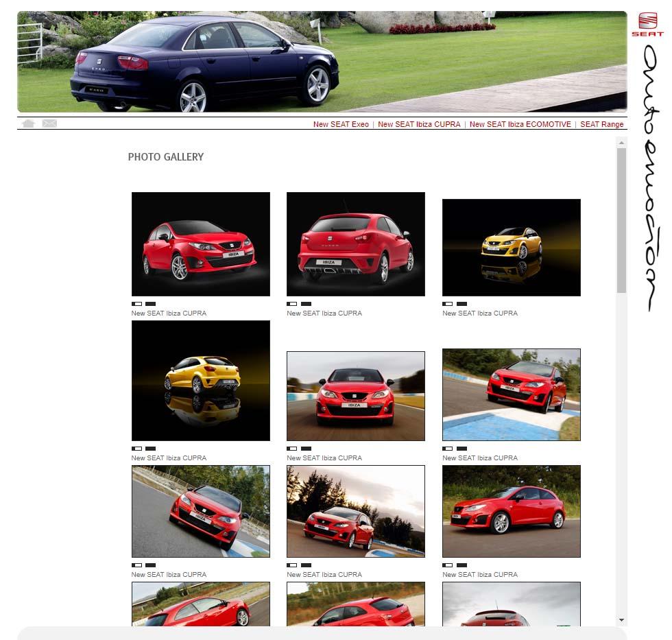This screenshot has width=672, height=640.
Task: Click outlined icon under Ibiza on blue kerb photo
Action: (447, 449)
